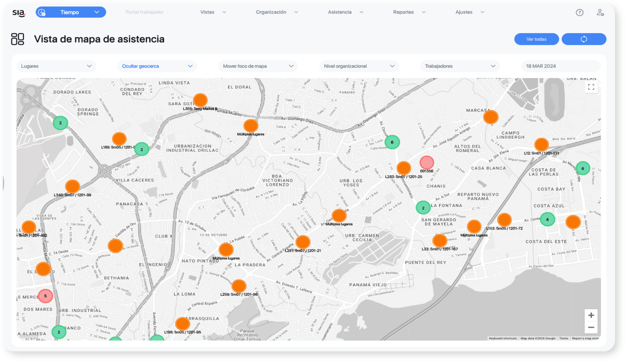Viewport: 629px width, 364px height.
Task: Open the user account settings icon
Action: coord(600,12)
